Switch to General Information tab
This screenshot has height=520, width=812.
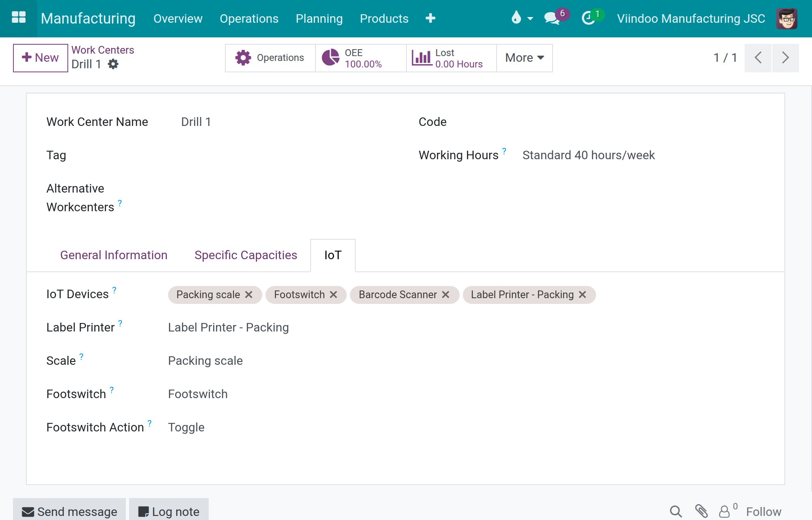click(x=114, y=255)
